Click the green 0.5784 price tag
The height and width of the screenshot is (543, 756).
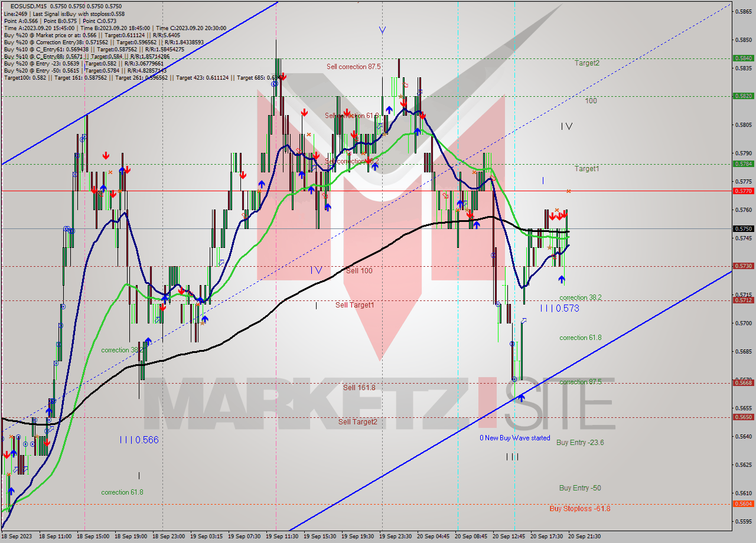click(743, 163)
